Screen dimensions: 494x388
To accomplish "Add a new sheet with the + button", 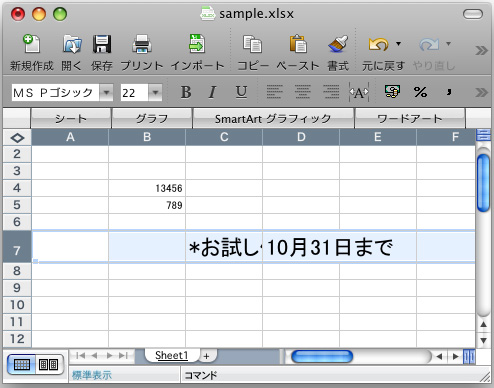I will pyautogui.click(x=207, y=356).
